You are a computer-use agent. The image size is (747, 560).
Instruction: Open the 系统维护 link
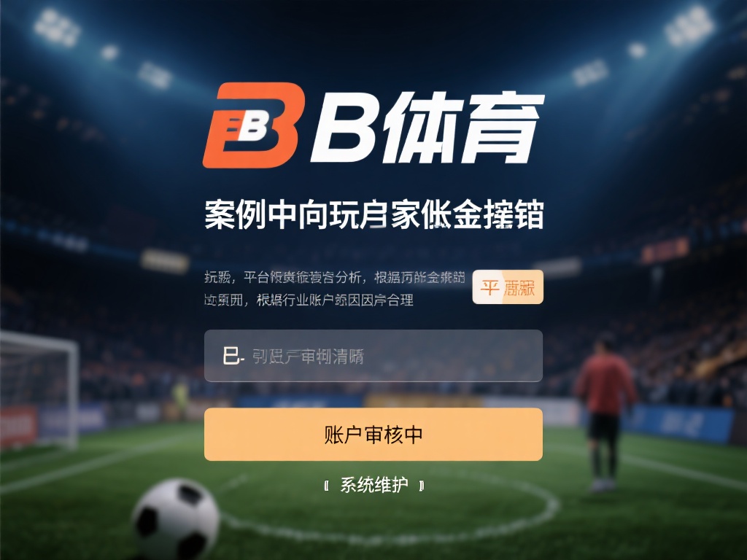[374, 485]
